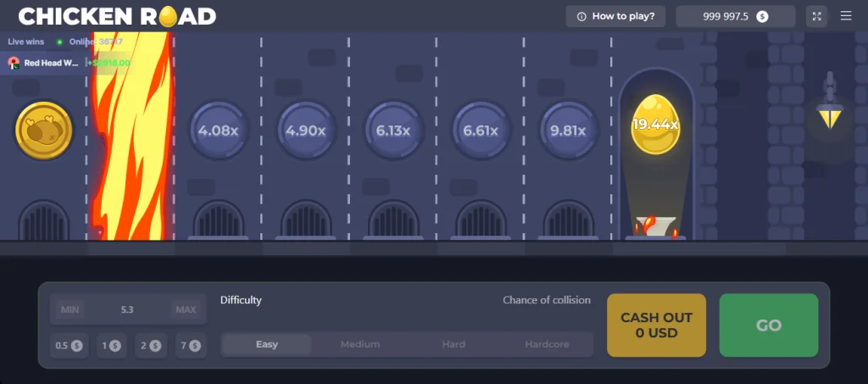
Task: Choose the 2 dollar quick bet
Action: tap(151, 346)
